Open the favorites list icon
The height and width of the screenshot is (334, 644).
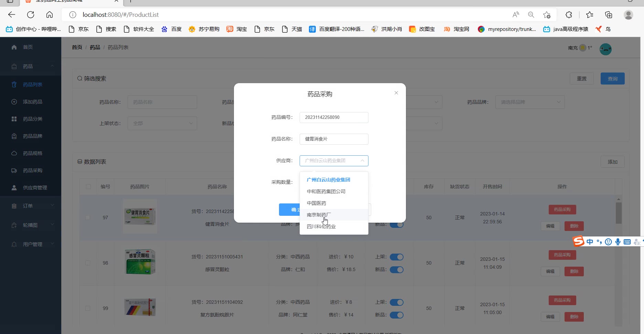(590, 15)
